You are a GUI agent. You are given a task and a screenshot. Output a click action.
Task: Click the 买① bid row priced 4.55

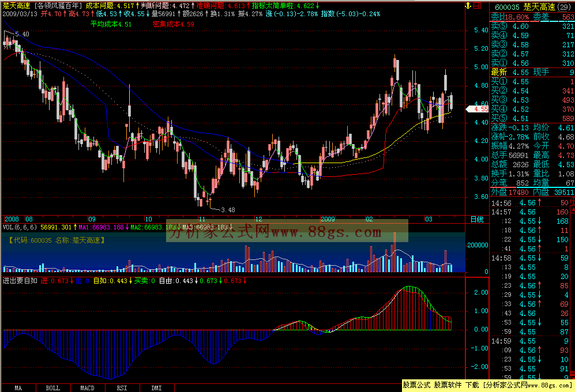(x=532, y=81)
